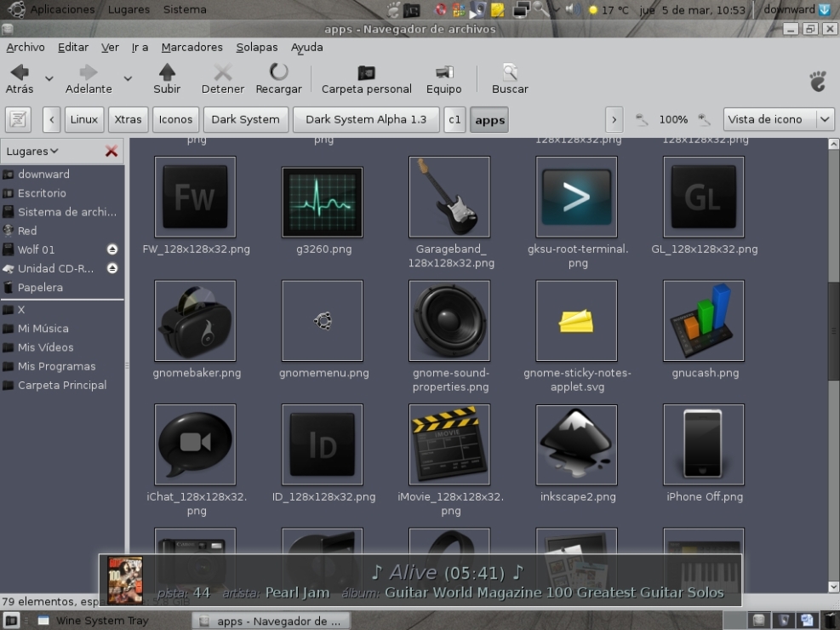Jump to the Xtras path button
This screenshot has height=630, width=840.
(x=128, y=119)
